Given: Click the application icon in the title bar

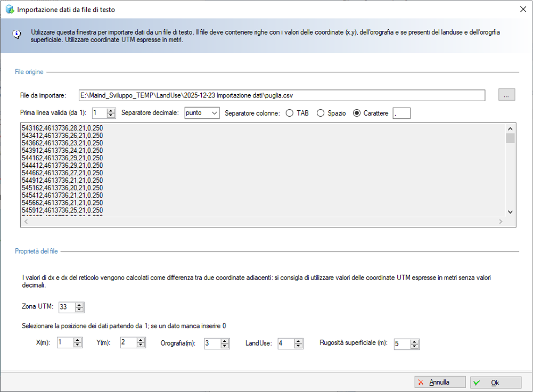Looking at the screenshot, I should (x=9, y=10).
